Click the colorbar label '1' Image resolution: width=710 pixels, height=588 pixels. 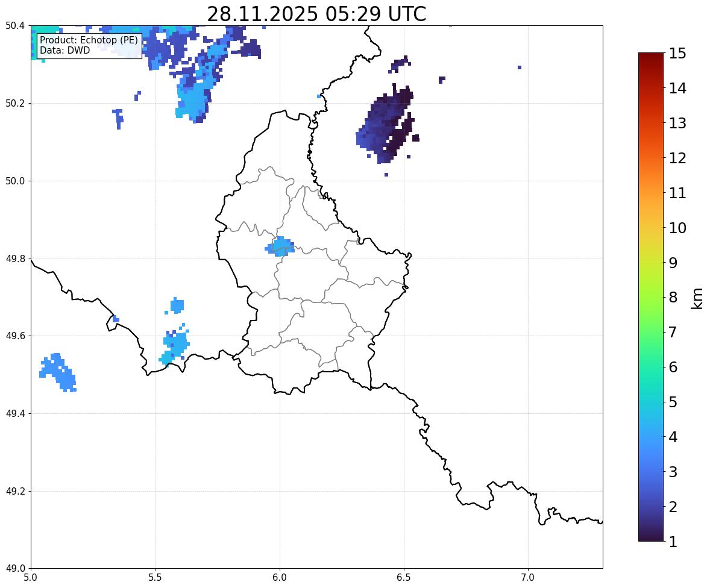[x=673, y=542]
